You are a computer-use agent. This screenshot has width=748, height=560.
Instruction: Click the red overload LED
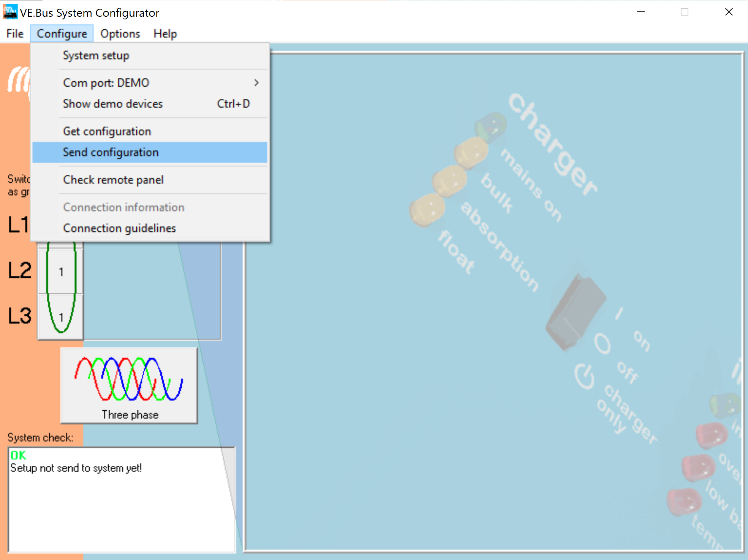(712, 434)
